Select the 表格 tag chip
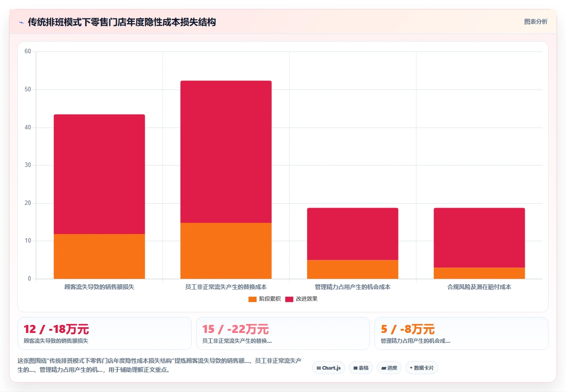Viewport: 566px width, 392px height. [x=361, y=368]
